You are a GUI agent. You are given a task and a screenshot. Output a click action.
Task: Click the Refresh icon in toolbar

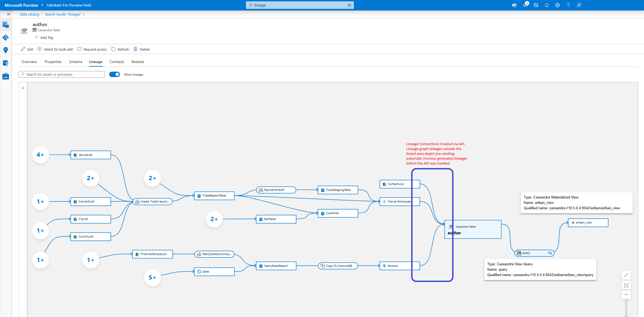pyautogui.click(x=113, y=49)
